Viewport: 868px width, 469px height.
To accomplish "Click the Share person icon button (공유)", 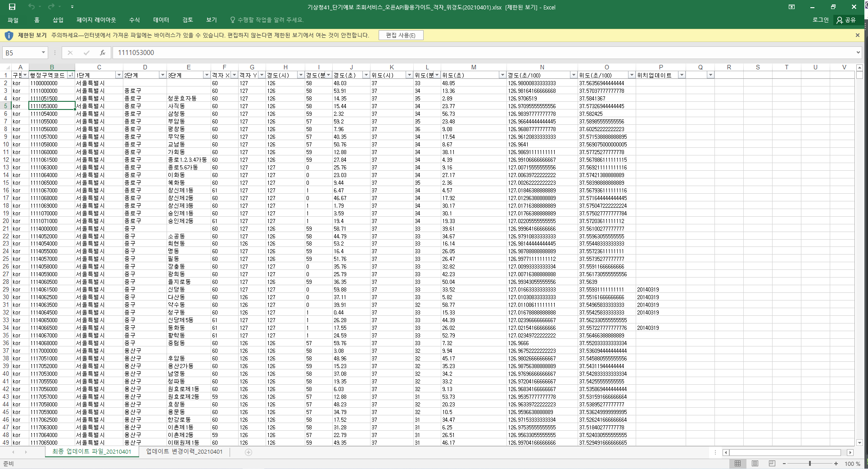I will coord(846,20).
